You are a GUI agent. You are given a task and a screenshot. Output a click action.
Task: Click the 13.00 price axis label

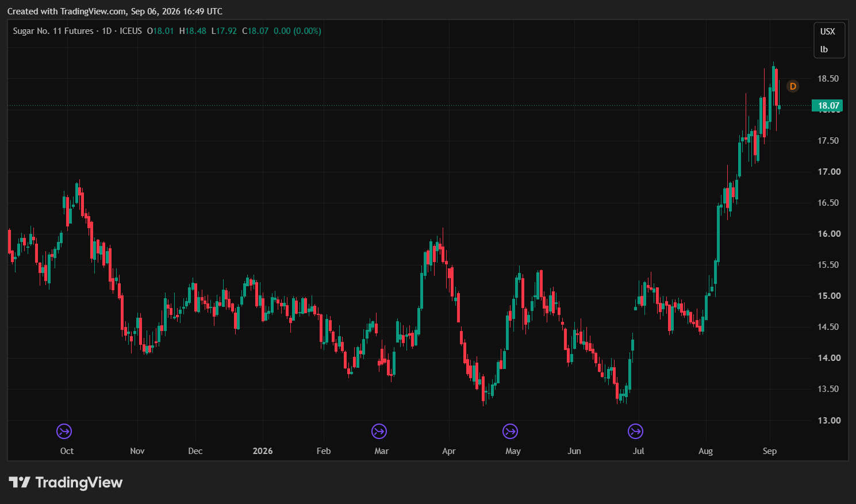[x=828, y=420]
